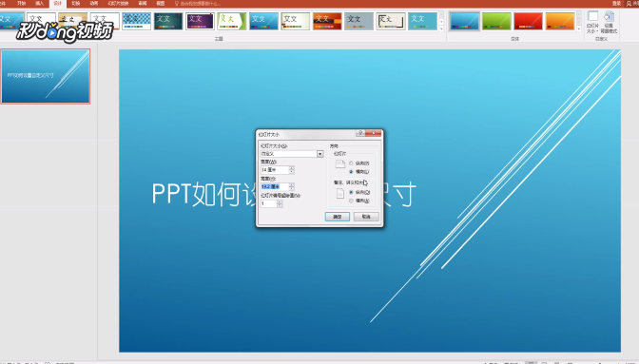Close the Slide Size dialog
The width and height of the screenshot is (639, 364).
(374, 133)
